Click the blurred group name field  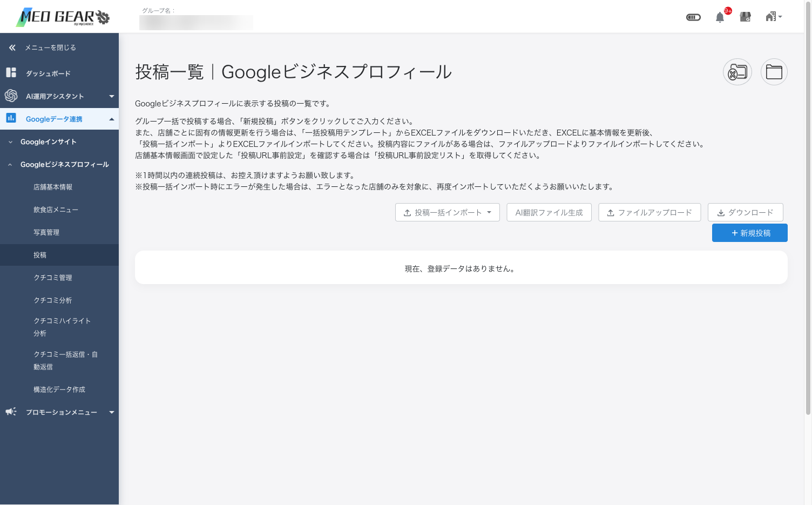(x=196, y=22)
